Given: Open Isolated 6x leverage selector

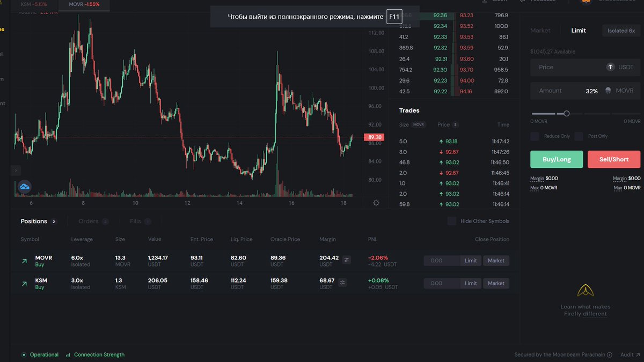Looking at the screenshot, I should (621, 31).
